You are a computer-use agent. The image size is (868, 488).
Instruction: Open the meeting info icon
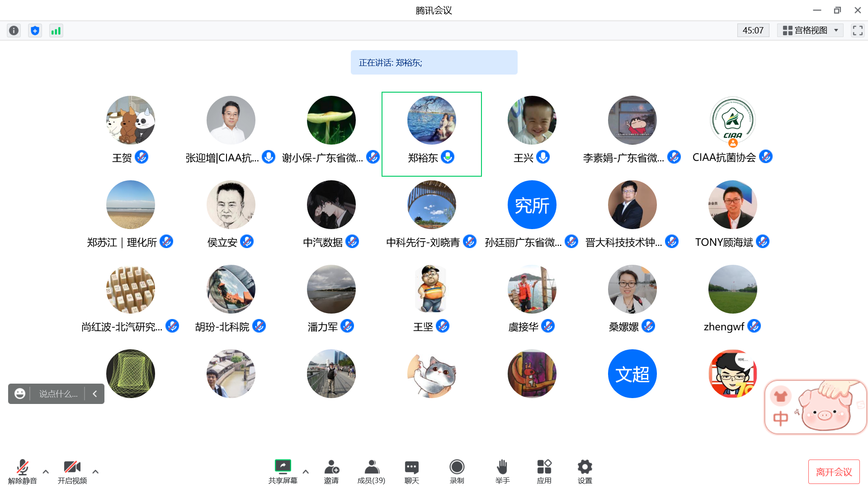14,30
